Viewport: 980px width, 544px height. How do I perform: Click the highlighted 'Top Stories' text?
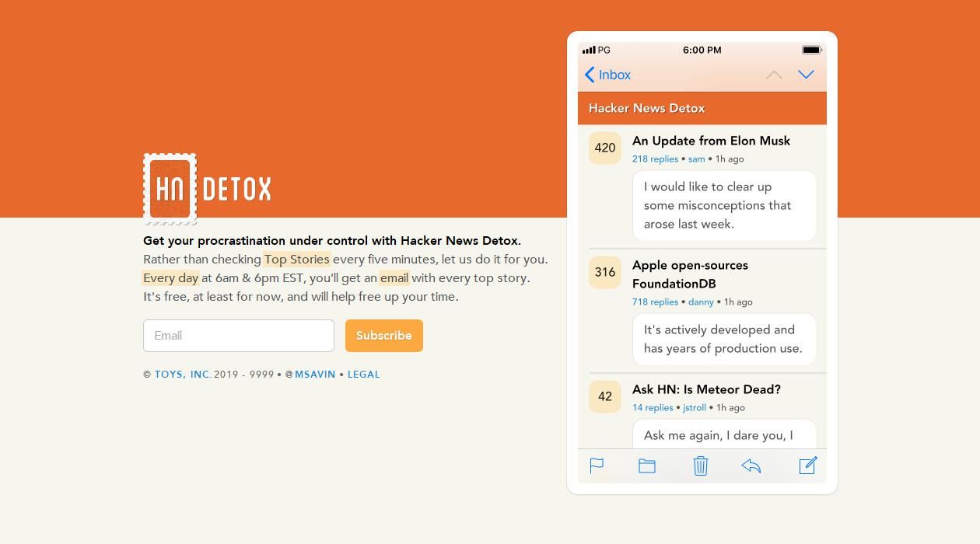(296, 260)
